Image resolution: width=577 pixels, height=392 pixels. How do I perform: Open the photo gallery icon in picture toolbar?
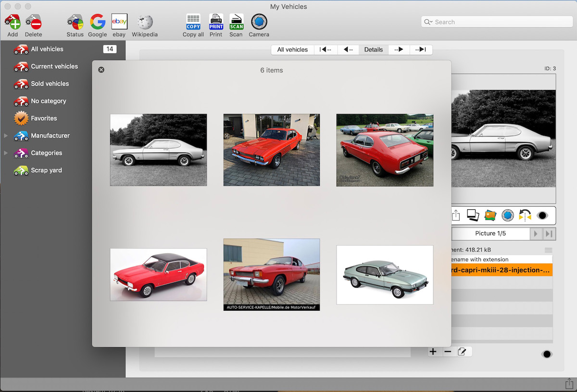(x=490, y=215)
